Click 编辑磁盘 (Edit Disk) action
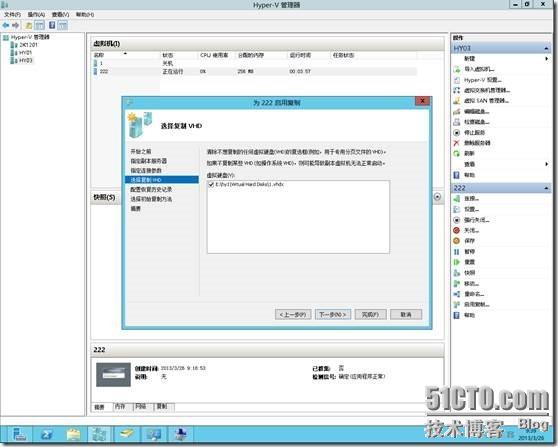This screenshot has width=558, height=447. point(477,111)
